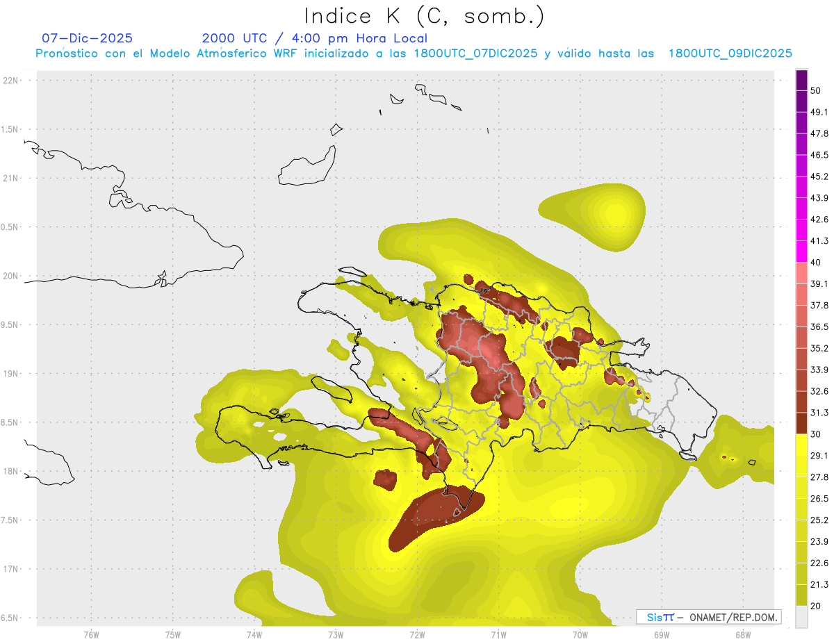Click the legend value "35.2"
The image size is (834, 644).
point(819,349)
